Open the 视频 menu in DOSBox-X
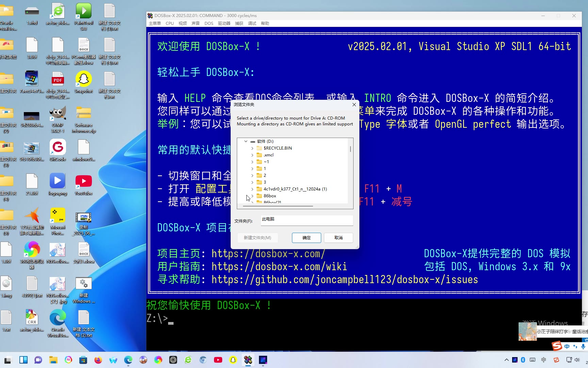 coord(183,23)
